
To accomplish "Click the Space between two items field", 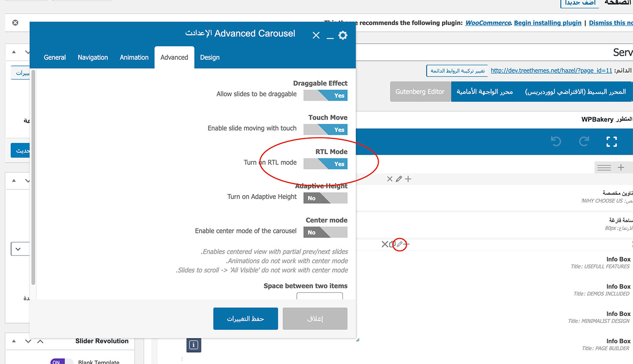I will 320,296.
